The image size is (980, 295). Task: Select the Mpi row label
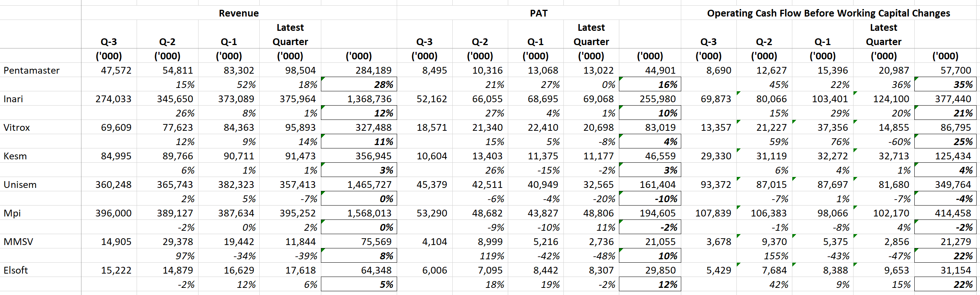[12, 213]
